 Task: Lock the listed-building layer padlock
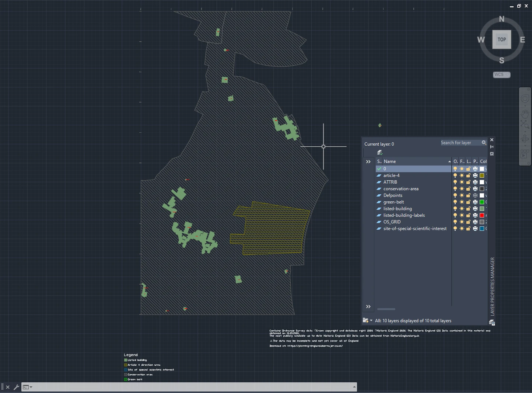point(468,209)
